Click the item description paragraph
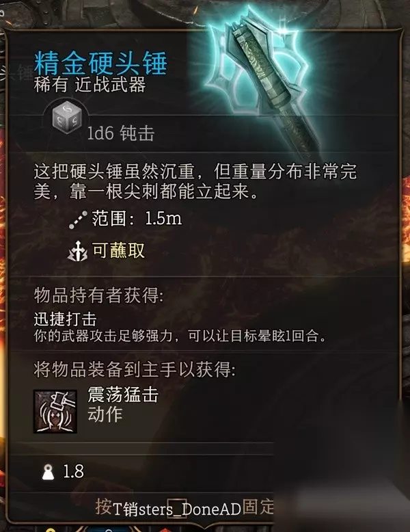 tap(195, 181)
